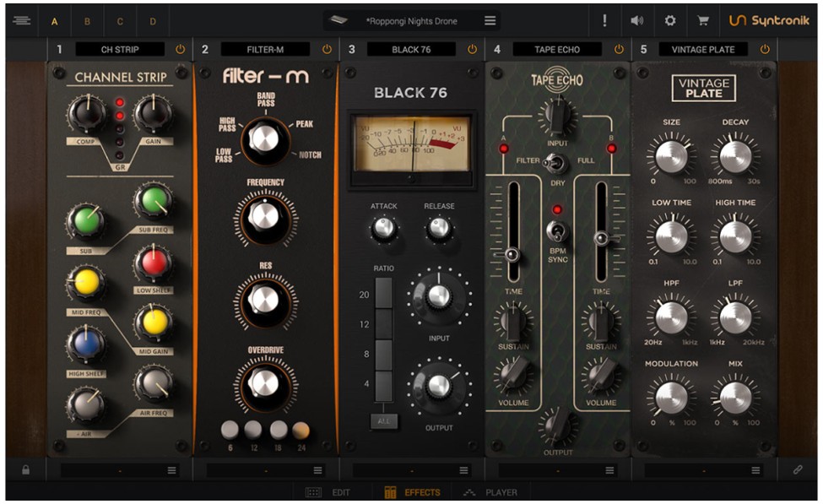
Task: Open settings with the gear icon
Action: tap(669, 20)
